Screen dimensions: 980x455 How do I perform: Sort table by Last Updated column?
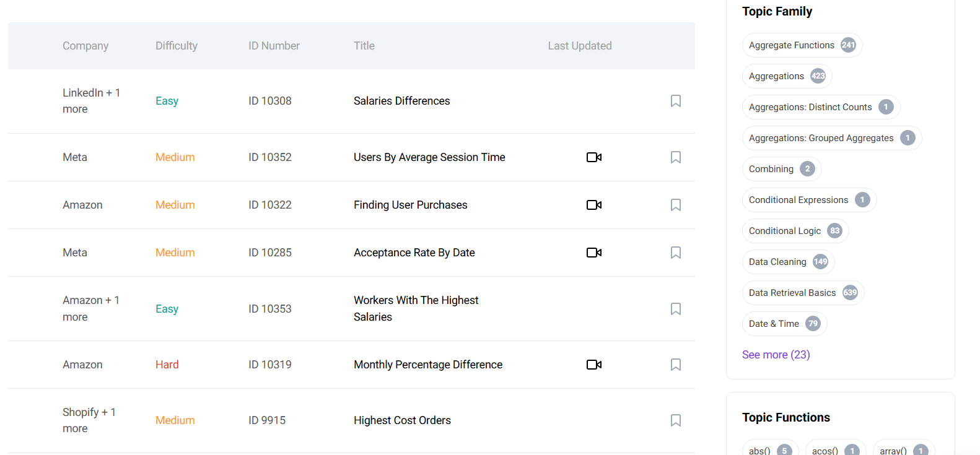[579, 46]
